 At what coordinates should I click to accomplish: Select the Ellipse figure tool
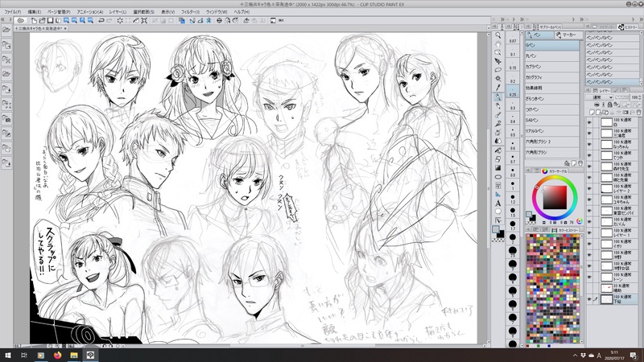click(x=497, y=177)
